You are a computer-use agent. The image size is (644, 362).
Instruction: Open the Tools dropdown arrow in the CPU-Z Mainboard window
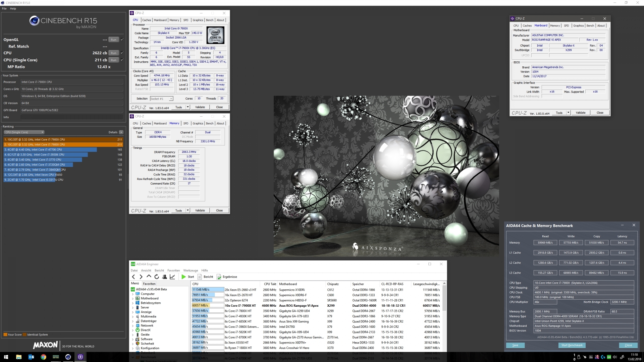pyautogui.click(x=568, y=113)
